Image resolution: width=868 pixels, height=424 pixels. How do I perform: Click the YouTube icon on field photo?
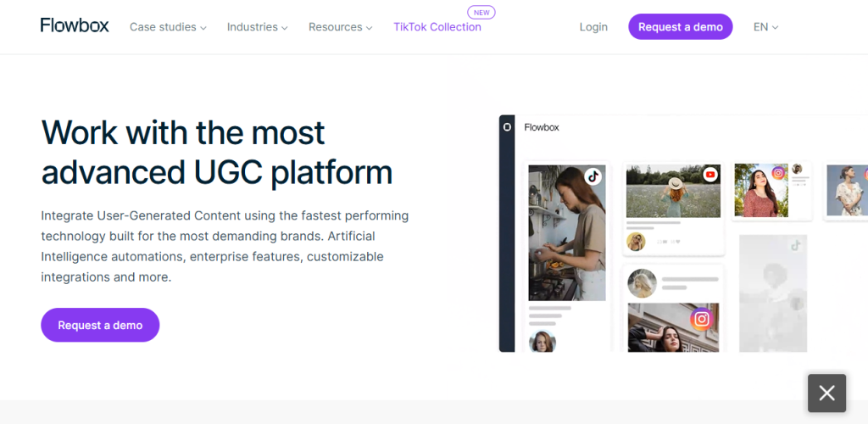coord(709,175)
